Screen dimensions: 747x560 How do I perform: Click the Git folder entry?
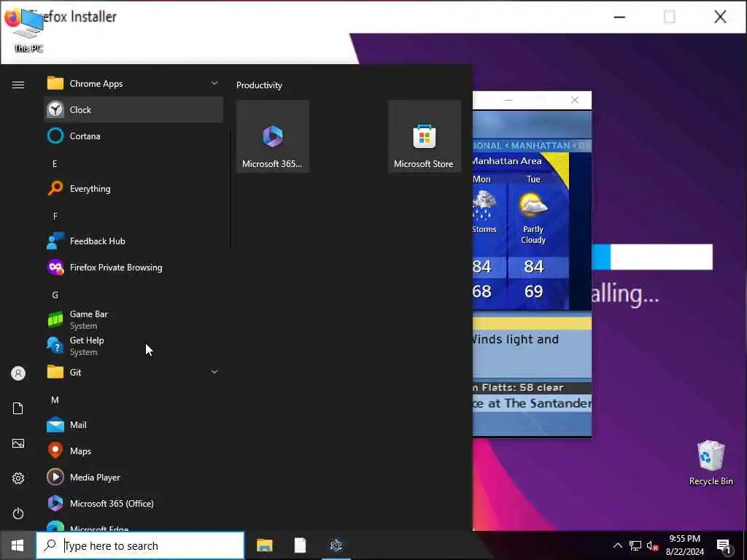pos(133,372)
